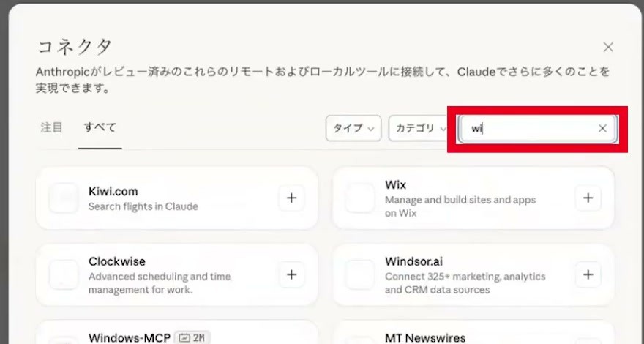Open the タイプ dropdown filter
Viewport: 644px width, 344px height.
pyautogui.click(x=353, y=129)
